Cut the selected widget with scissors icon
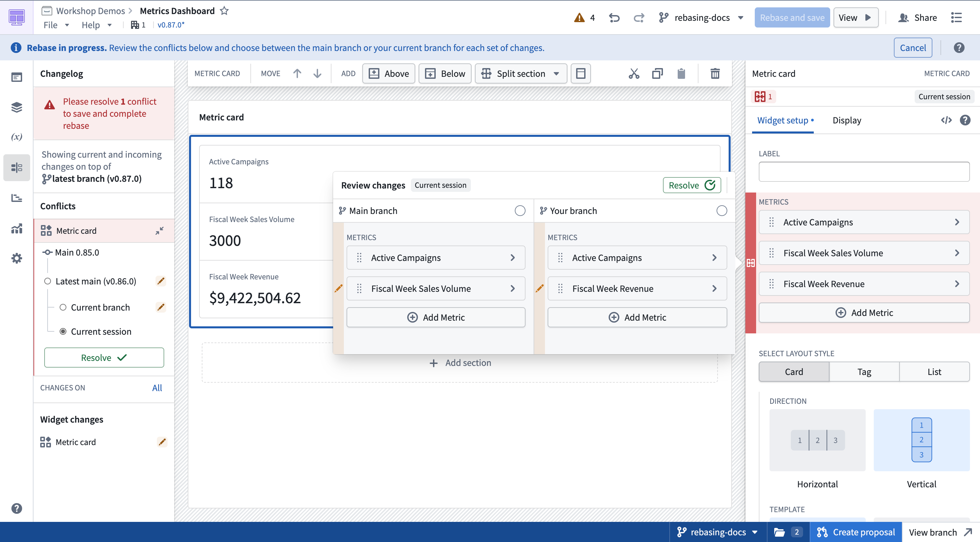This screenshot has height=542, width=980. [x=634, y=73]
